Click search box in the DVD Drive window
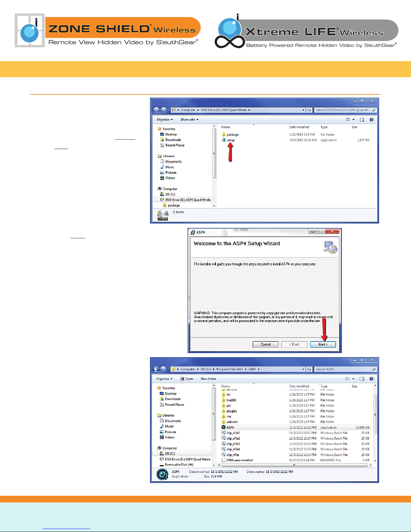 pyautogui.click(x=346, y=110)
